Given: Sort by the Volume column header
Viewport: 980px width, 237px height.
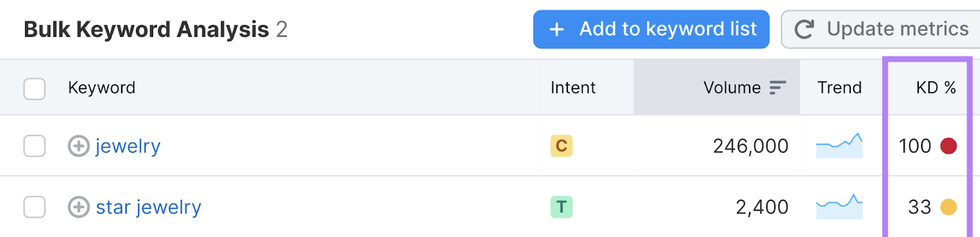Looking at the screenshot, I should 732,88.
